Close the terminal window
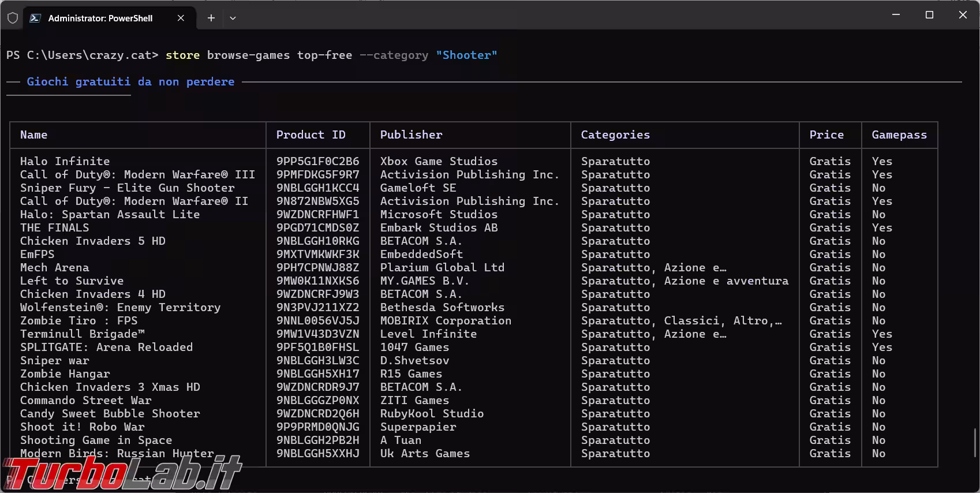This screenshot has height=493, width=980. pos(963,15)
